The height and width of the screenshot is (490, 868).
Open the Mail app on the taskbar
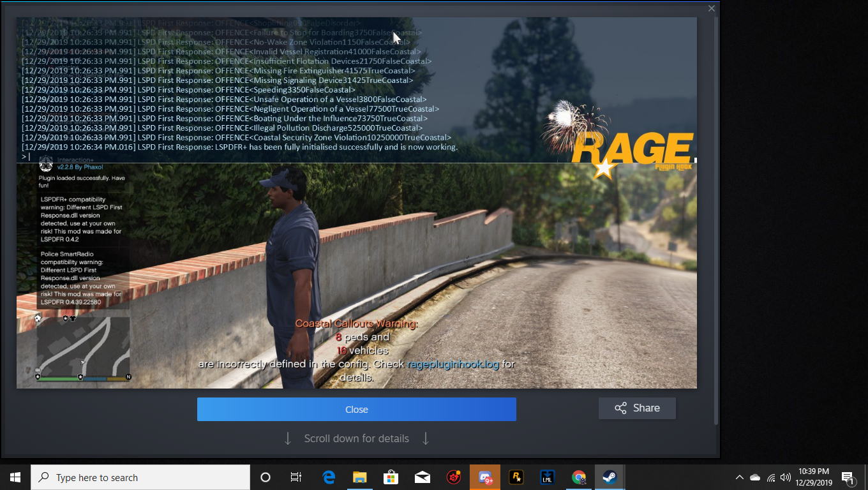(423, 477)
